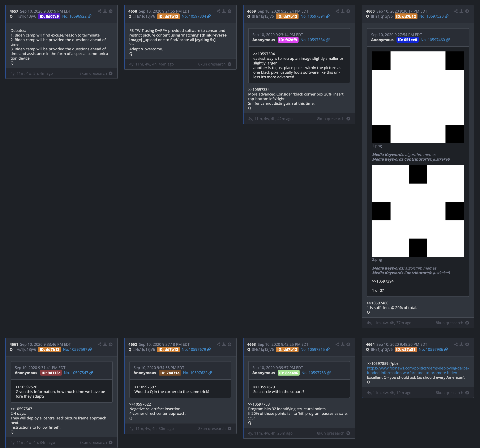Click the x-circle icon in post 4661 footer
The height and width of the screenshot is (448, 480).
(111, 442)
